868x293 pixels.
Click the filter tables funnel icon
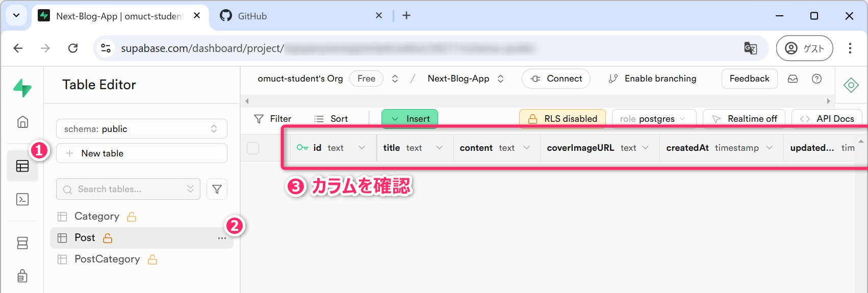217,189
